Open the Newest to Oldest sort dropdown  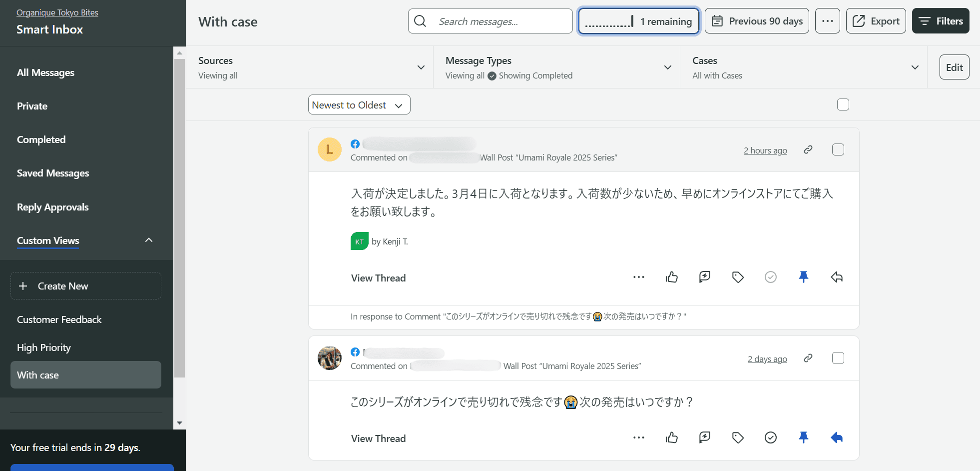[359, 105]
